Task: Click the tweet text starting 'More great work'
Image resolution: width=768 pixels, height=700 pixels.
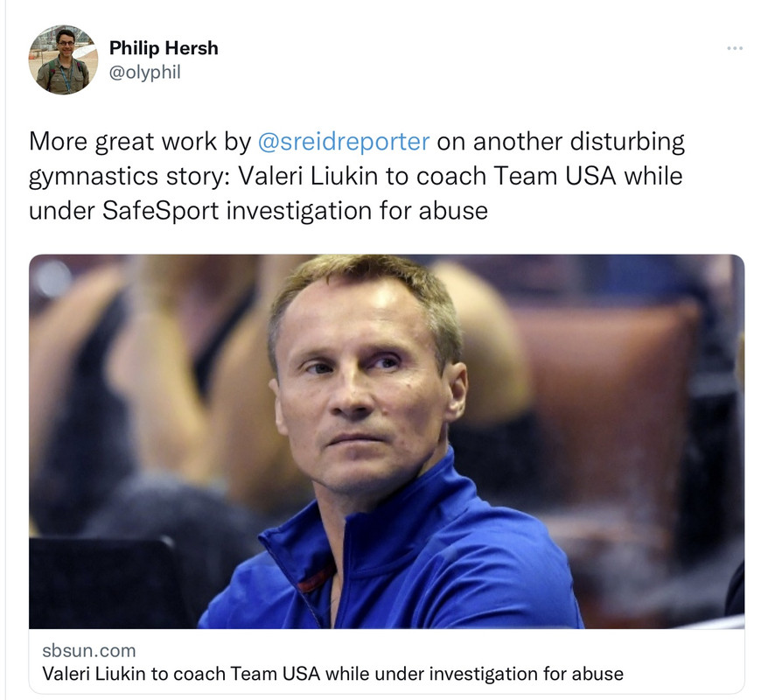Action: tap(356, 176)
